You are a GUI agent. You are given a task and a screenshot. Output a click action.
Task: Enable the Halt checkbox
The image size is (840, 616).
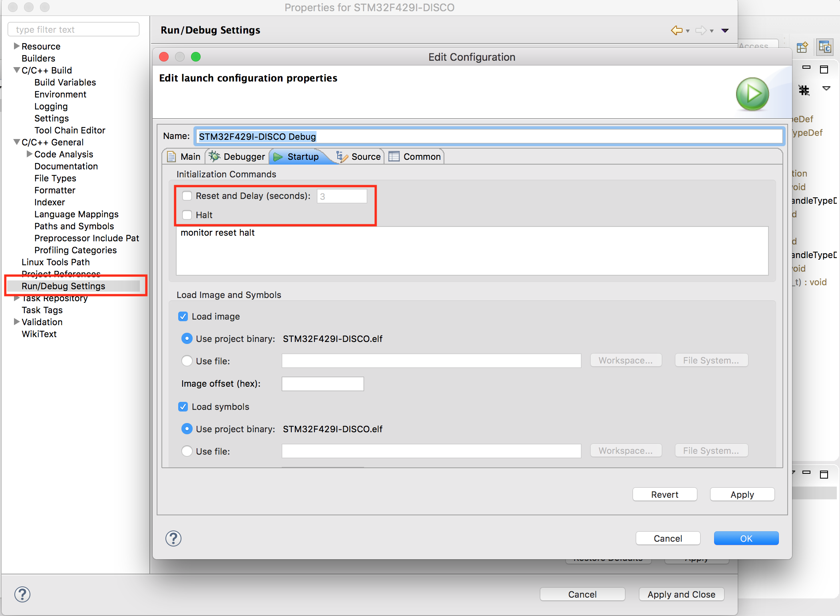(x=187, y=215)
